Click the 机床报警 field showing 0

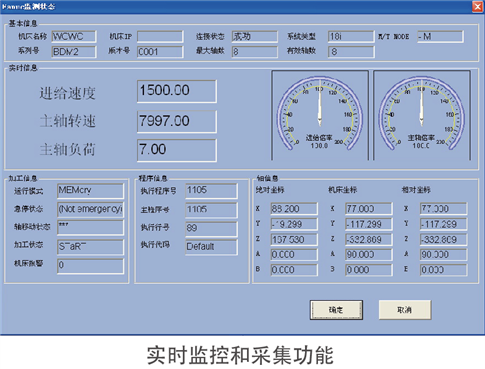click(90, 266)
